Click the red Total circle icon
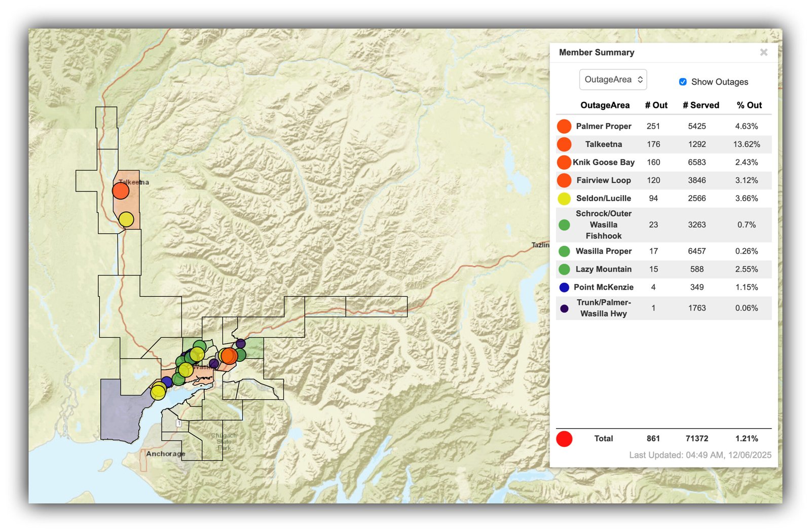 [564, 439]
